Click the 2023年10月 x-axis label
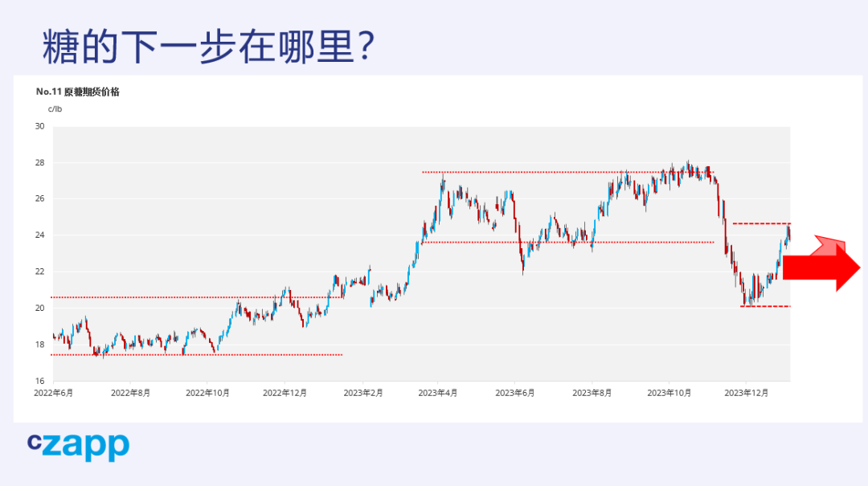 (669, 393)
